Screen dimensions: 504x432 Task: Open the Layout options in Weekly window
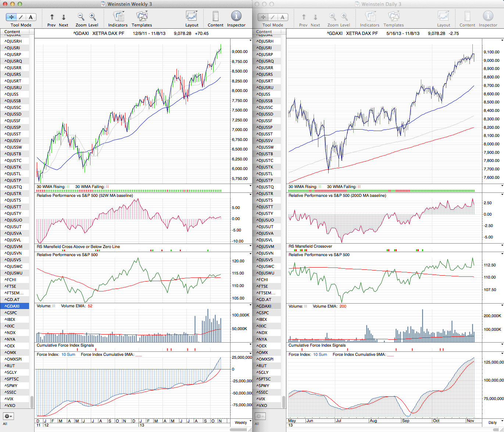pos(192,17)
